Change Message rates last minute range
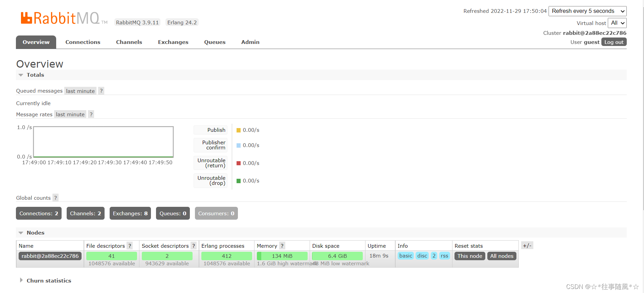The height and width of the screenshot is (293, 644). pyautogui.click(x=70, y=115)
